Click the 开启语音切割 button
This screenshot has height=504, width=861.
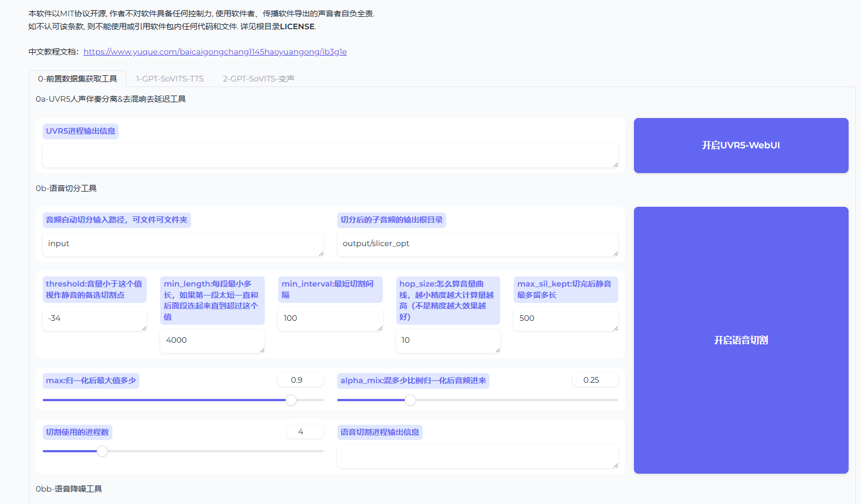click(x=741, y=340)
